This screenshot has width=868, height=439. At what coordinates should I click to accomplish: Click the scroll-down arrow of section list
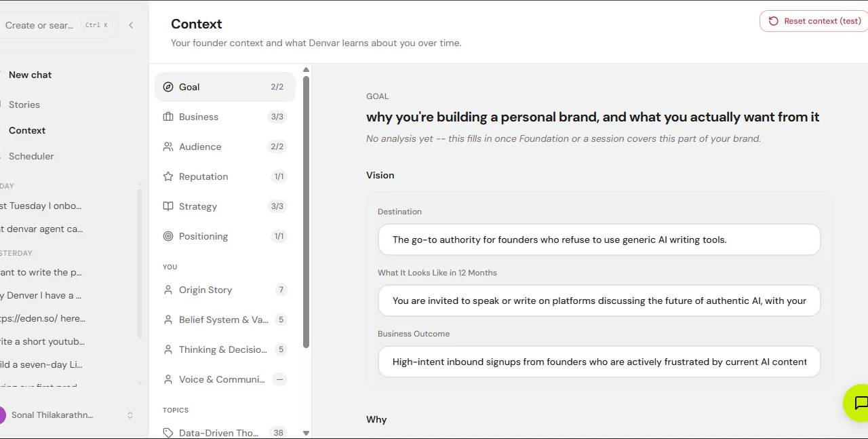pos(306,433)
